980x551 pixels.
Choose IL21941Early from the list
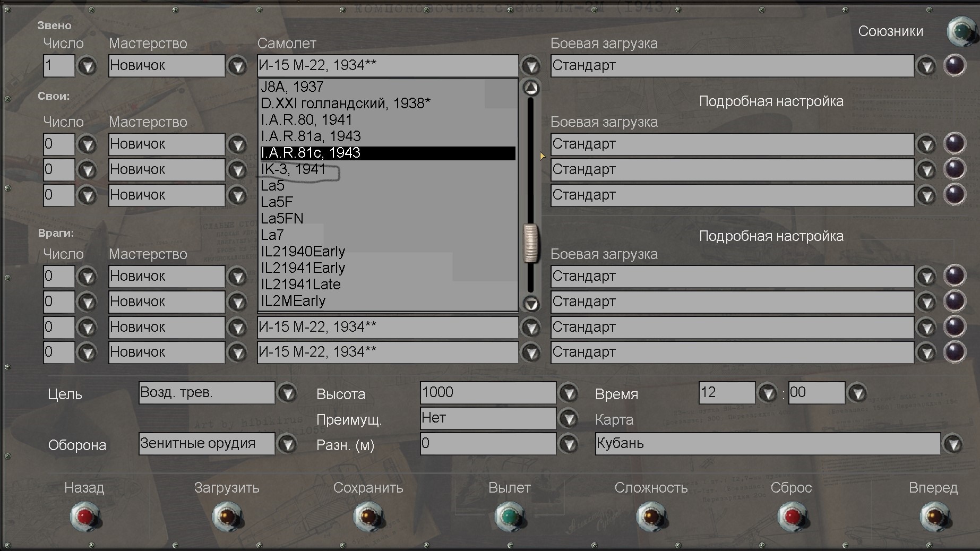(388, 268)
